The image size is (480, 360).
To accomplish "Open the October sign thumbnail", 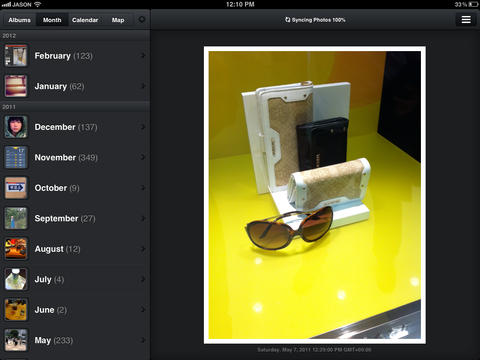I will (16, 188).
